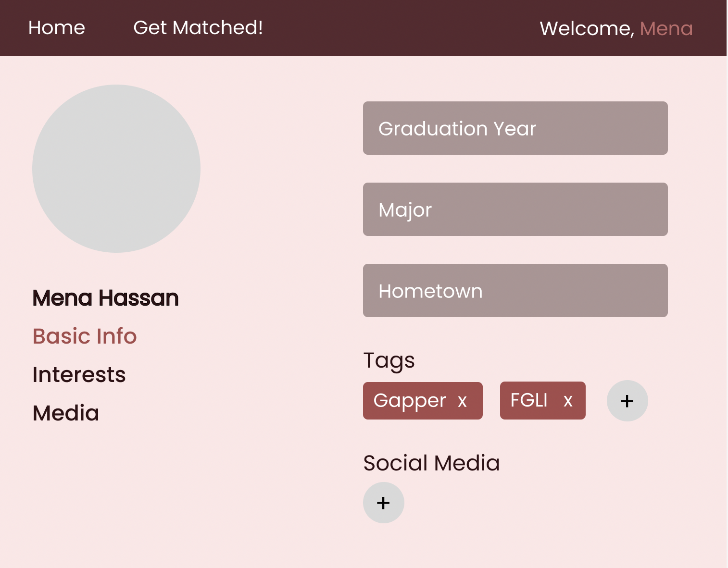The width and height of the screenshot is (728, 568).
Task: Go to the Home page
Action: coord(56,28)
